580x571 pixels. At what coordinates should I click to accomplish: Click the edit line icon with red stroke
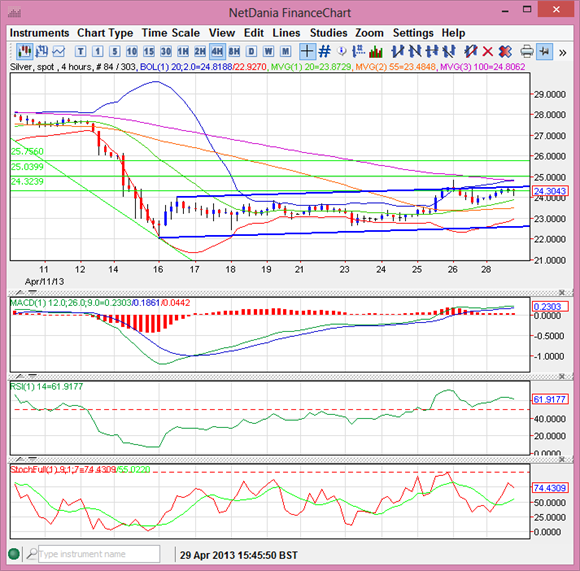click(471, 51)
